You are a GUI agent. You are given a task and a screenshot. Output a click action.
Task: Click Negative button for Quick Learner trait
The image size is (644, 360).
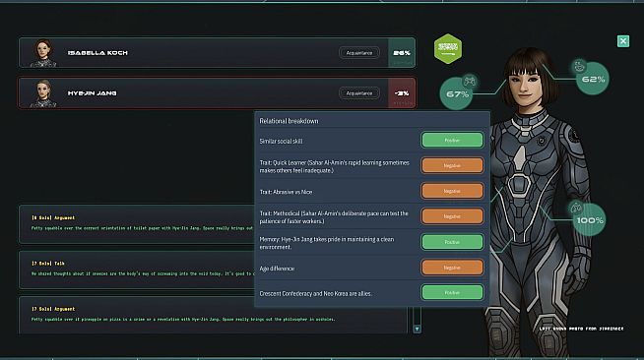click(x=452, y=165)
